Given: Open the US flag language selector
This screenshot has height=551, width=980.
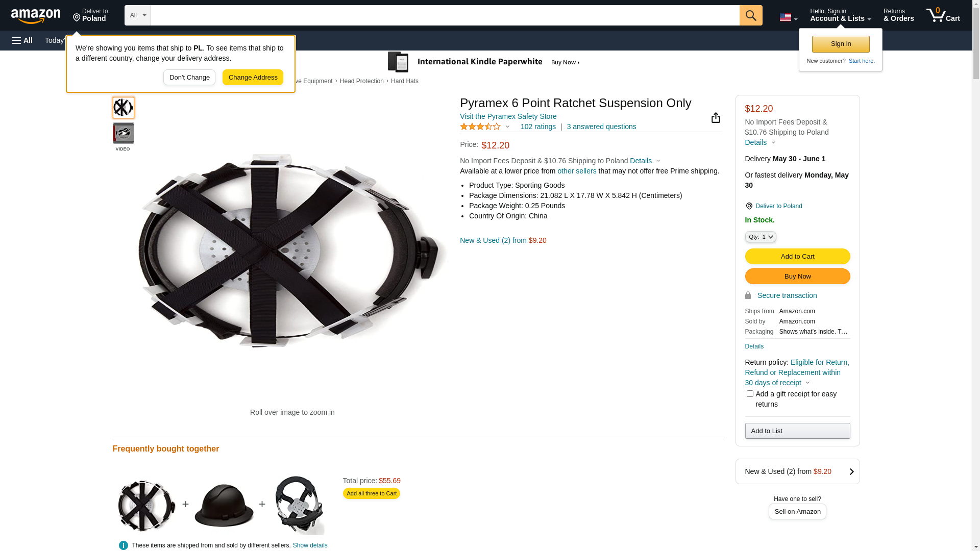Looking at the screenshot, I should [x=788, y=17].
